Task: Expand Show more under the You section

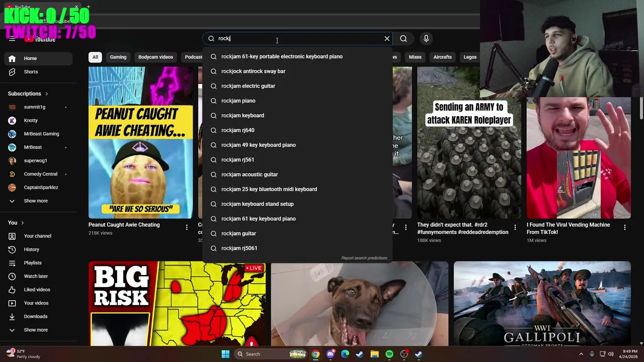Action: 38,330
